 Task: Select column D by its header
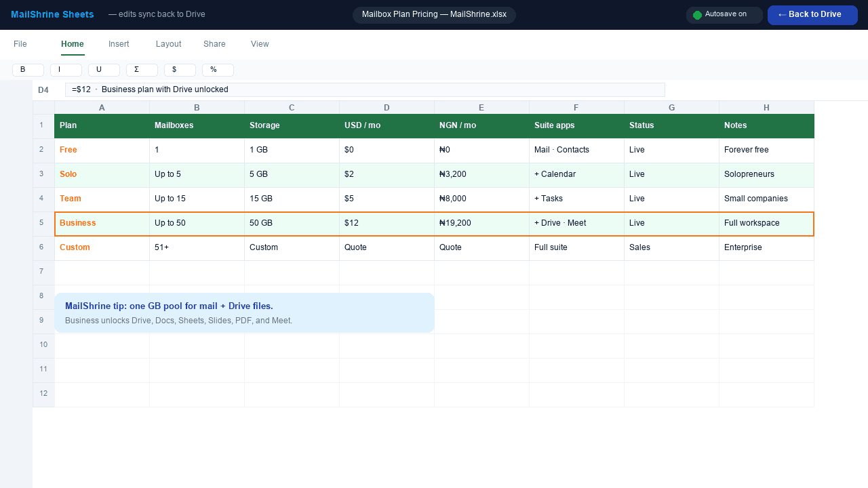387,108
